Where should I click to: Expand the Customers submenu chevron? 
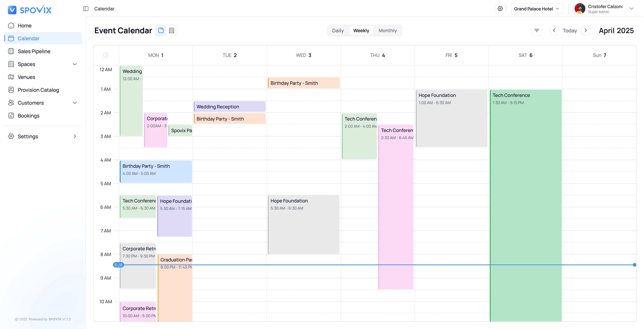tap(75, 103)
